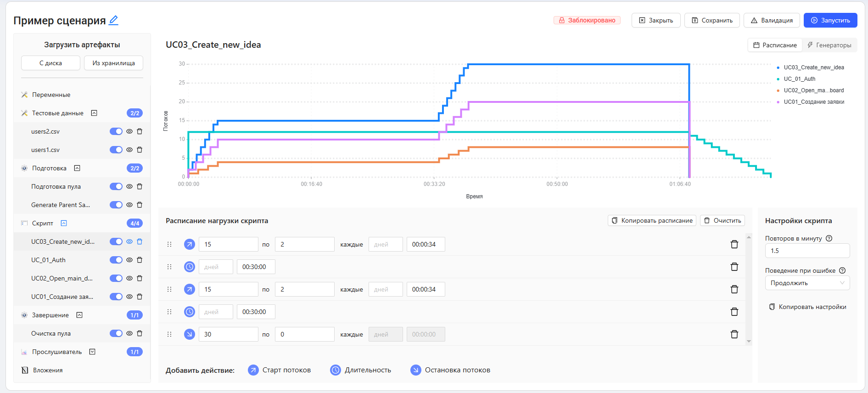
Task: Add a Start threads action
Action: click(x=279, y=370)
